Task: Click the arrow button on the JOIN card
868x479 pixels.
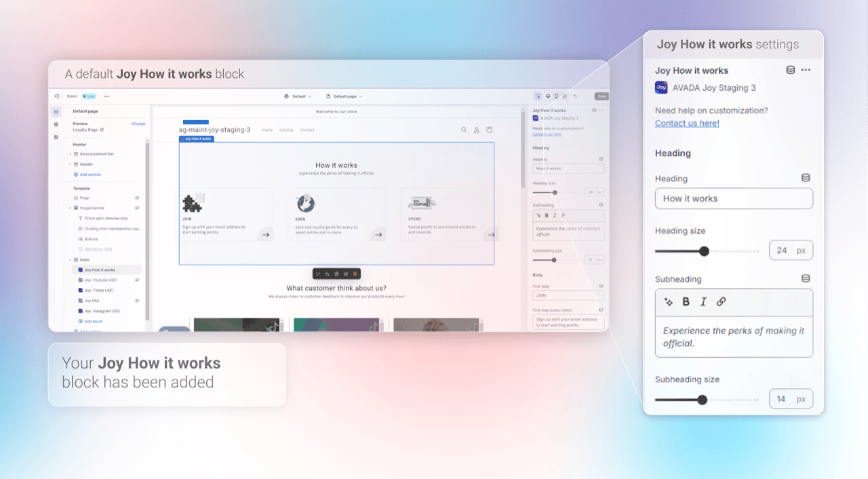Action: 266,234
